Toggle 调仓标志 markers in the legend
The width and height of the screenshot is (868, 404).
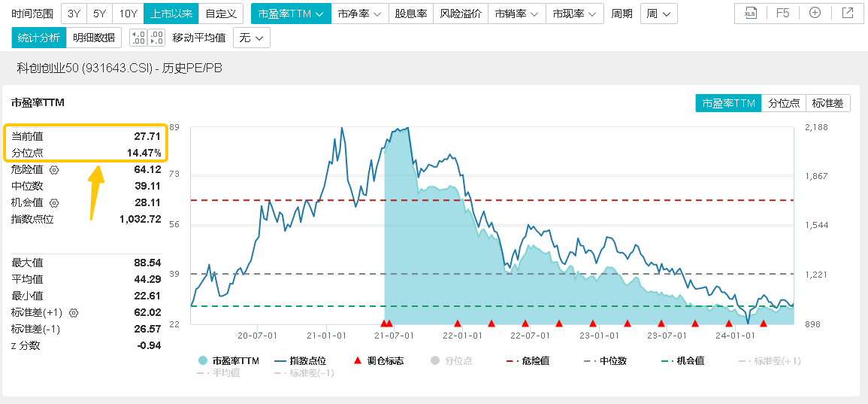click(x=379, y=360)
